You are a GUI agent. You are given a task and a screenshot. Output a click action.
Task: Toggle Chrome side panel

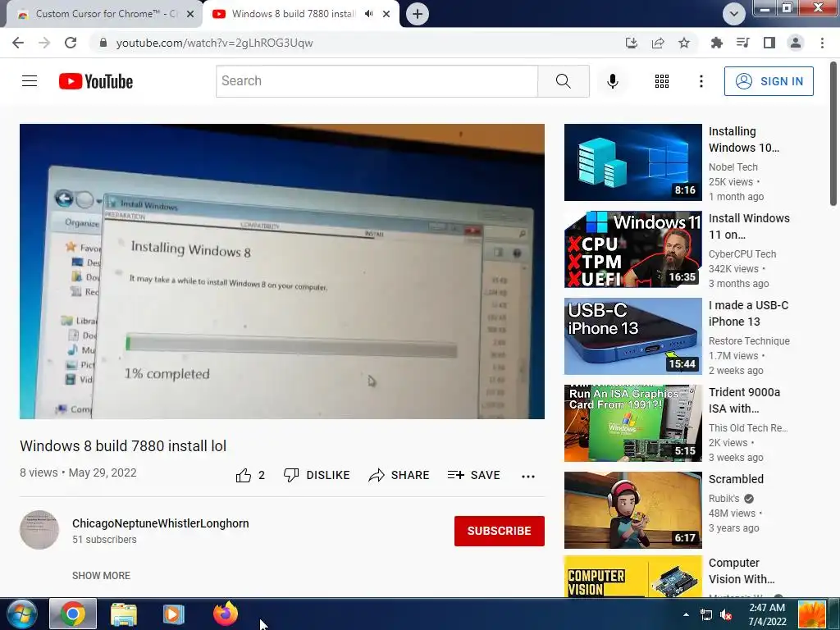click(769, 43)
